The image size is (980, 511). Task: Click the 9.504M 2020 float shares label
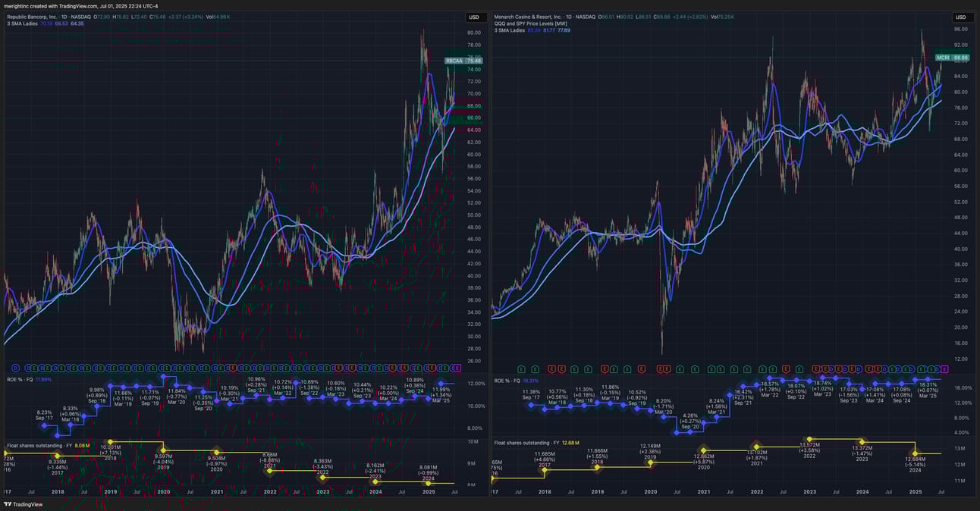pyautogui.click(x=216, y=463)
